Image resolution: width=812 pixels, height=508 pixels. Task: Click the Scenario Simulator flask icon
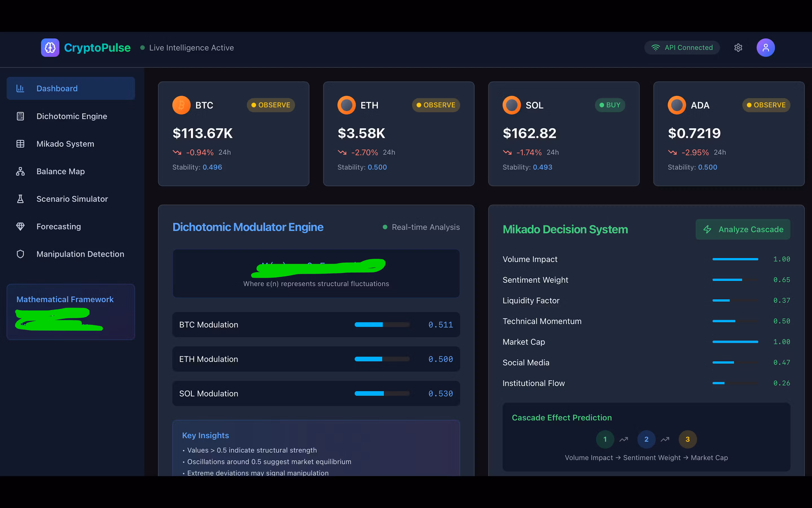click(x=20, y=199)
